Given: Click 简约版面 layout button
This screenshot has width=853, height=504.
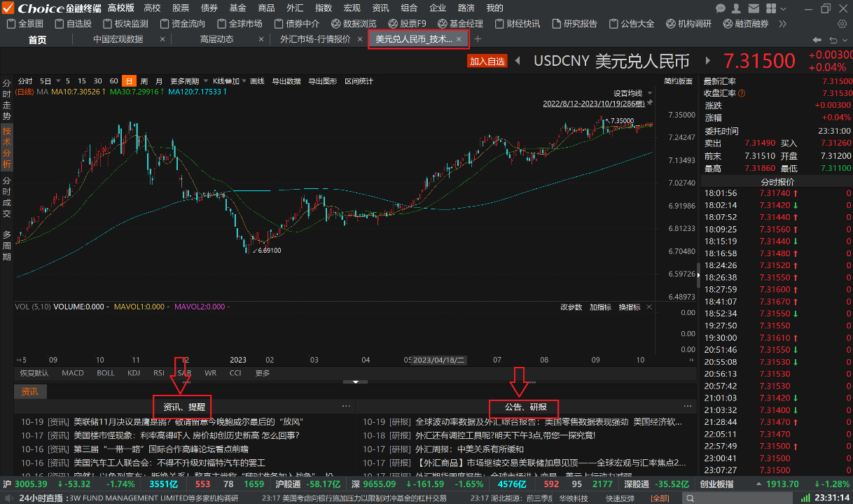Looking at the screenshot, I should coord(678,81).
